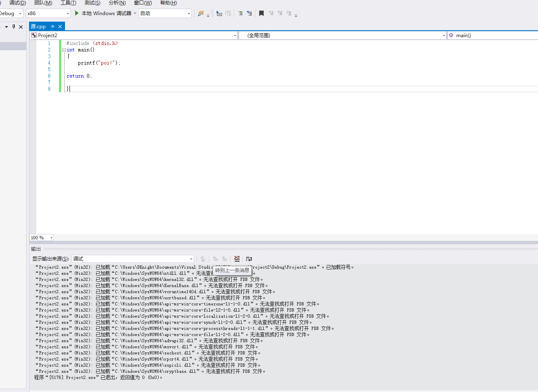This screenshot has height=392, width=538.
Task: Click the cryptbase.dll output line
Action: coord(150,372)
